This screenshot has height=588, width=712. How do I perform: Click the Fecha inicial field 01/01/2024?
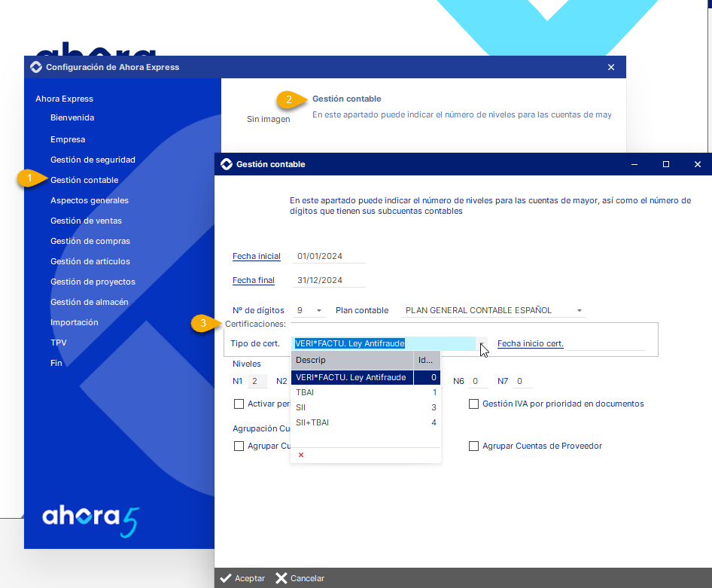tap(329, 256)
